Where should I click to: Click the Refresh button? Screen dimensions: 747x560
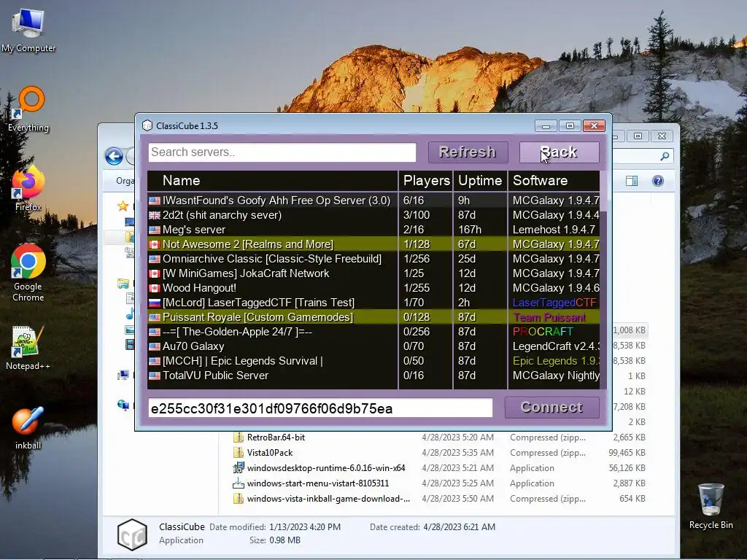click(468, 152)
